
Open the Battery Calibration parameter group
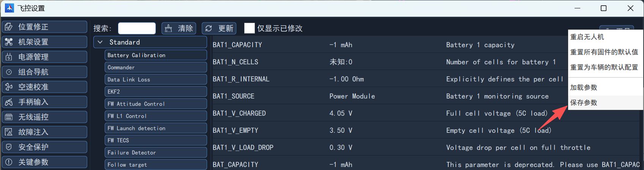point(156,55)
